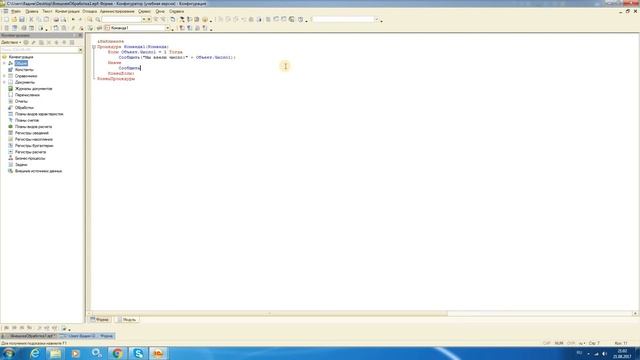
Task: Collapse the Процедура Команда1 code block
Action: [x=94, y=47]
